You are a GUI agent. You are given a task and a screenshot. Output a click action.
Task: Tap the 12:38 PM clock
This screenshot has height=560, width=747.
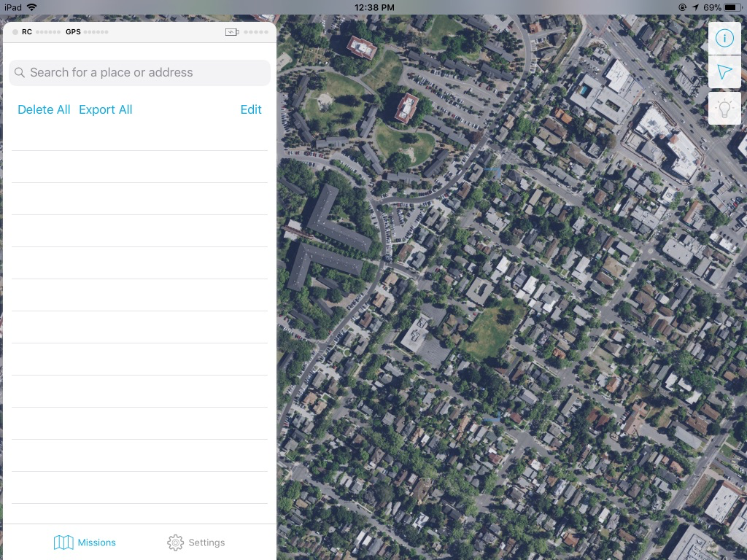click(x=374, y=7)
